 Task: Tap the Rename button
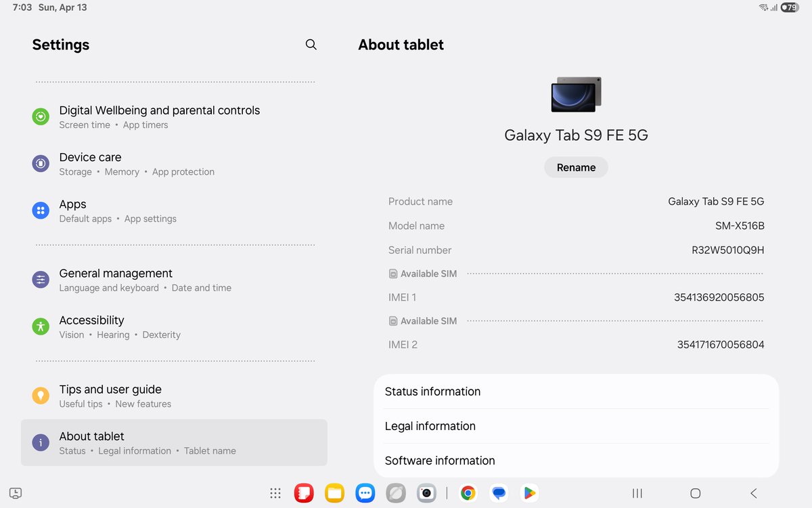click(x=577, y=167)
